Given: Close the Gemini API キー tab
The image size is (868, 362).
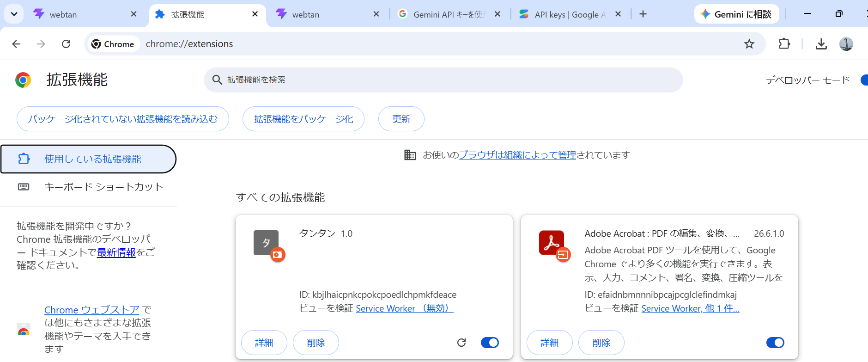Looking at the screenshot, I should pyautogui.click(x=498, y=14).
